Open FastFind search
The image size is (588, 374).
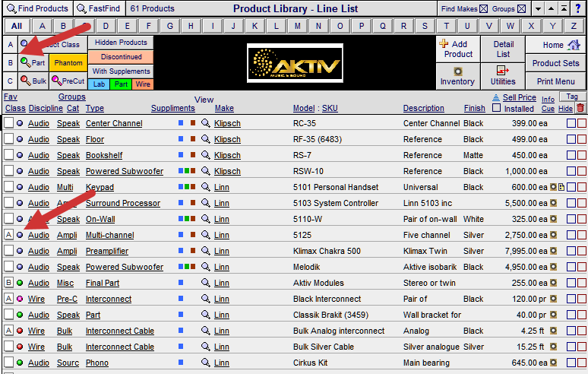point(99,8)
